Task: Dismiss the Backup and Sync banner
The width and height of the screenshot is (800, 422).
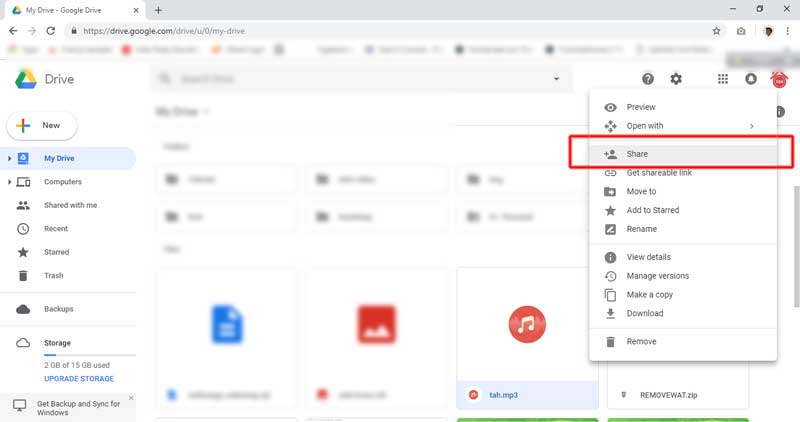Action: tap(131, 398)
